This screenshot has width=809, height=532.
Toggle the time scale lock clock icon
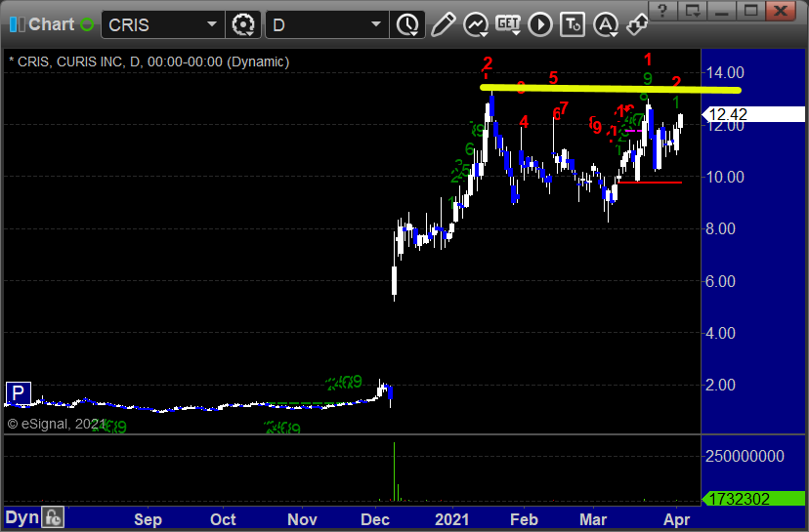pos(53,517)
